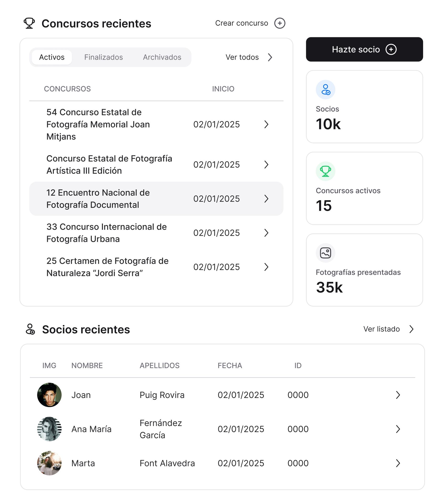Open chevron on Marta Font Alavedra row
Image resolution: width=442 pixels, height=504 pixels.
point(398,463)
